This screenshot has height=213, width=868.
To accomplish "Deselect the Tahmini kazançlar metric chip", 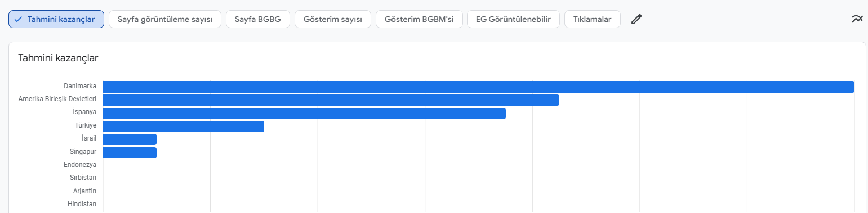I will tap(56, 19).
